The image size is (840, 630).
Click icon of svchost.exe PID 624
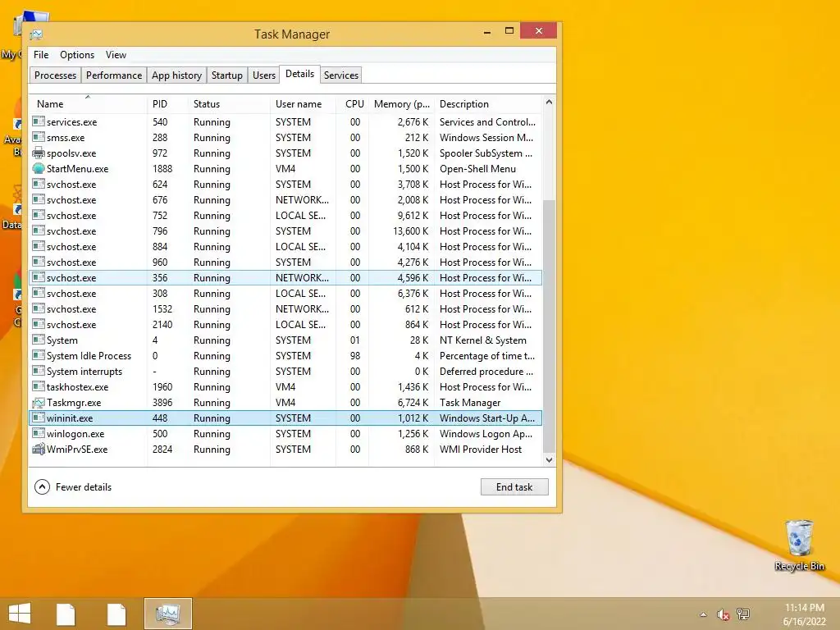click(x=38, y=184)
